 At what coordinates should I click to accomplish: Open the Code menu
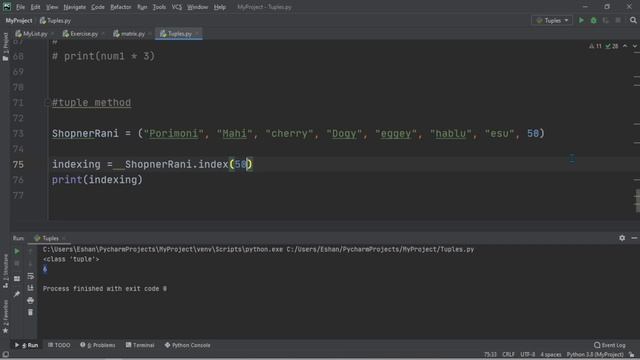pyautogui.click(x=98, y=7)
